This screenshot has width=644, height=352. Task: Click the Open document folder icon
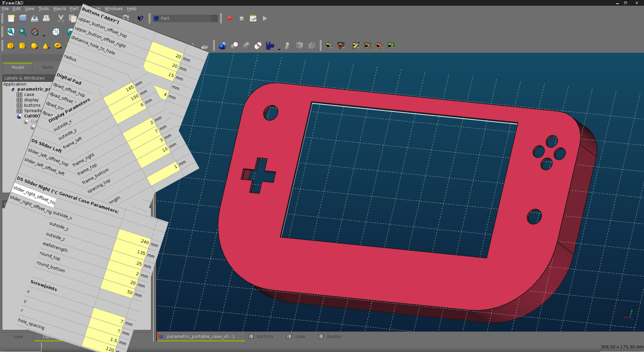pos(23,18)
